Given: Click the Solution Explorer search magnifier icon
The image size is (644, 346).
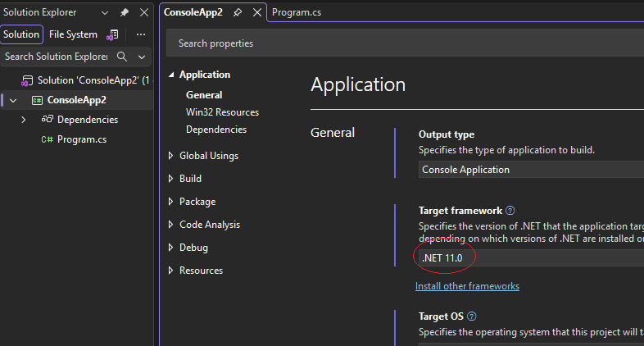Looking at the screenshot, I should [122, 57].
